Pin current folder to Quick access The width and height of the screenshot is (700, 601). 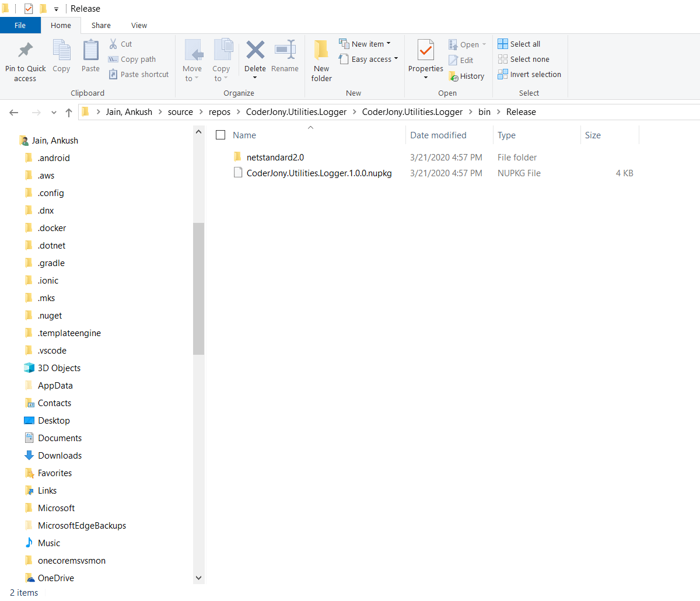24,58
